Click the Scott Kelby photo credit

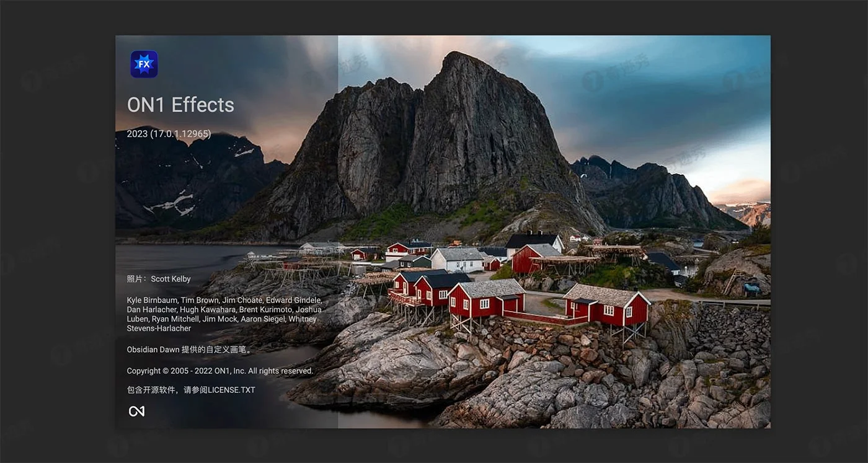[159, 279]
